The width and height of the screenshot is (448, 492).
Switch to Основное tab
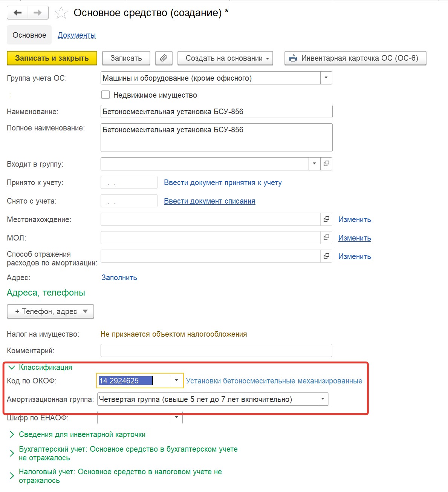click(29, 35)
